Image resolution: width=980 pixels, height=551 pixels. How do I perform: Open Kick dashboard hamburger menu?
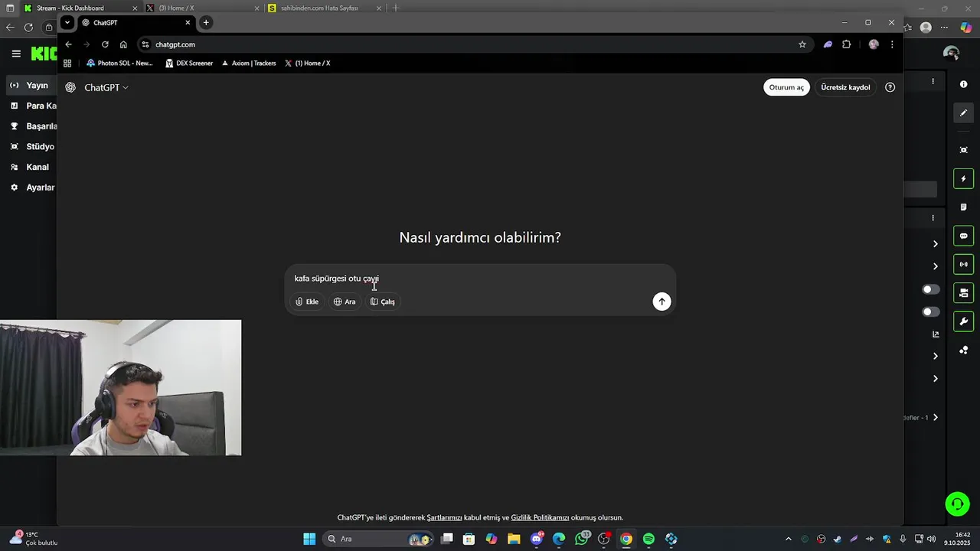point(16,54)
